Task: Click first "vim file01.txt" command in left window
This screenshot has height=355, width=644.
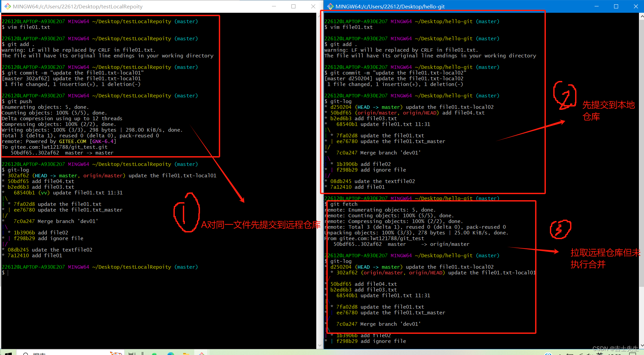Action: coord(26,27)
